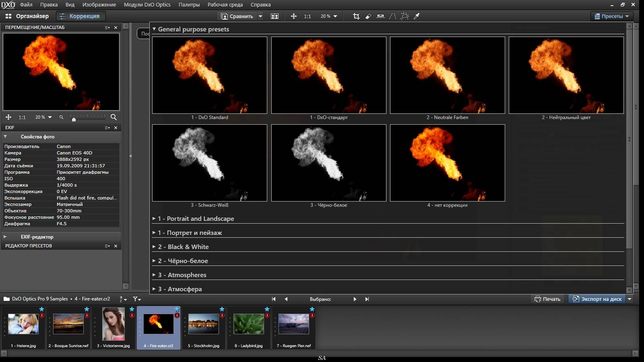The image size is (644, 362).
Task: Expand 1 - Portrait and Landscape group
Action: point(154,218)
